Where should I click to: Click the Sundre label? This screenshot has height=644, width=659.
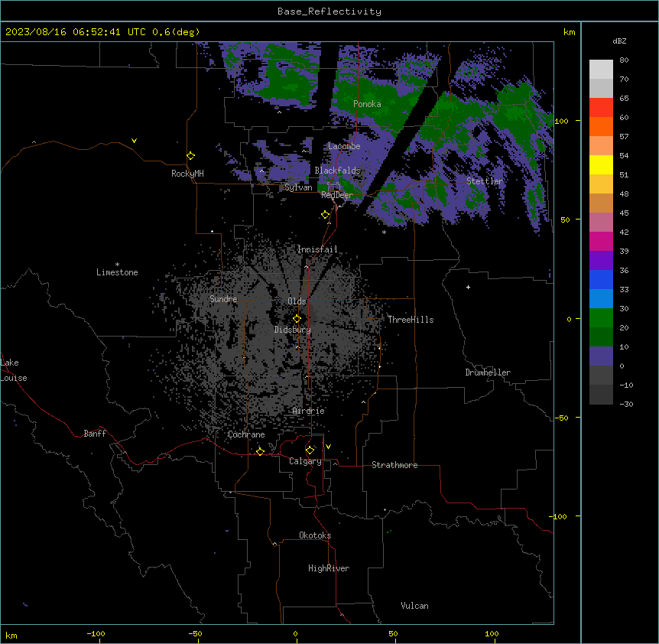point(223,299)
